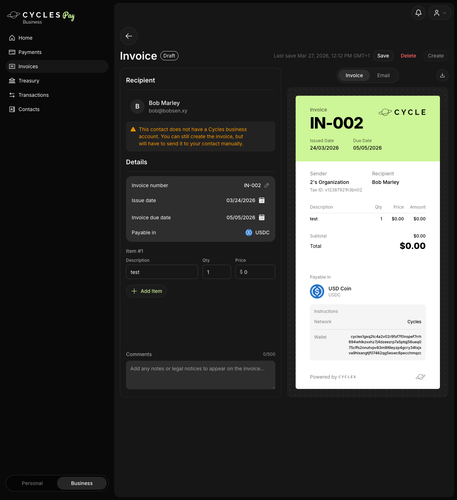
Task: Click the back arrow button
Action: (129, 36)
